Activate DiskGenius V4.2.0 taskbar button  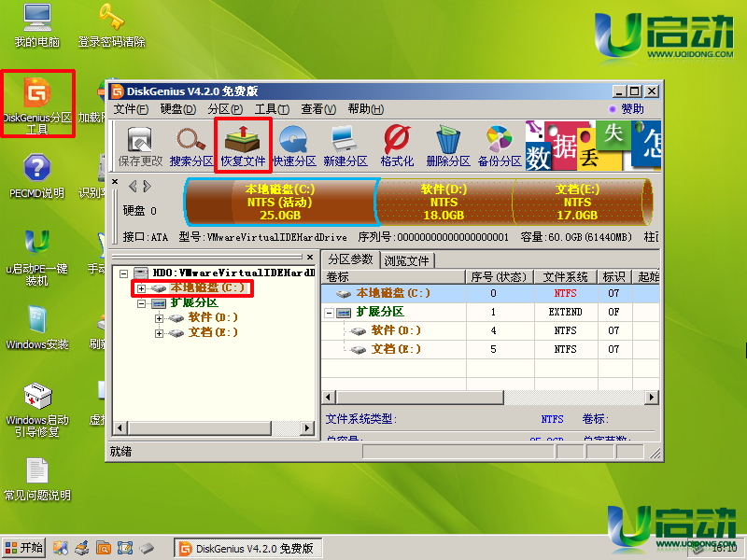pos(247,549)
